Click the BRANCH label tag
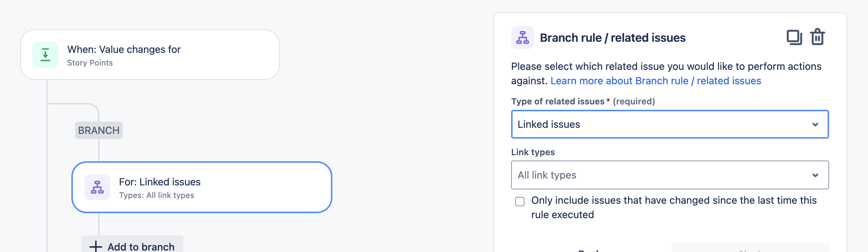 98,130
